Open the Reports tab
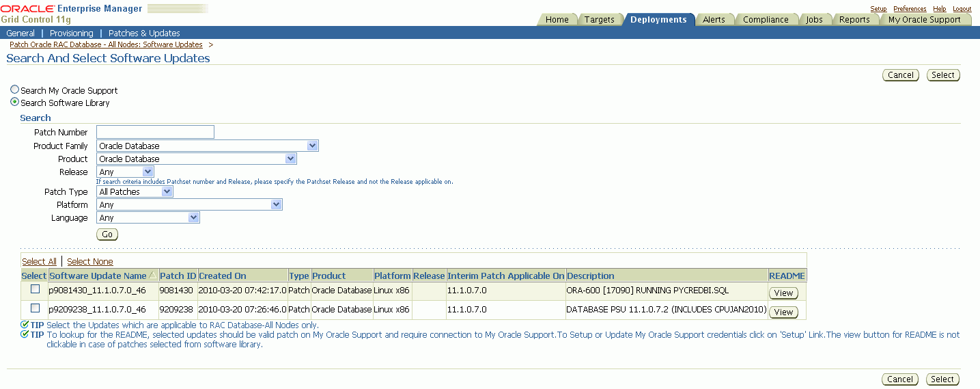The width and height of the screenshot is (980, 389). click(x=854, y=20)
